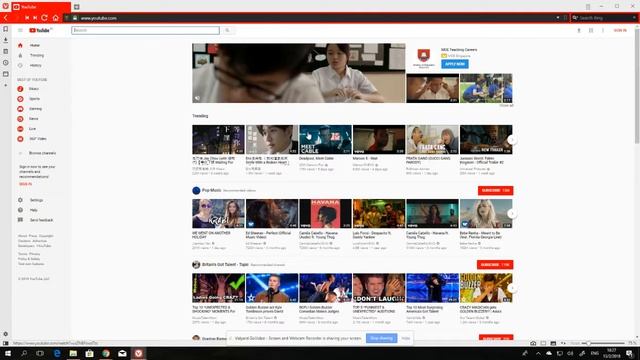Click the red SIGN IN sidebar link
The width and height of the screenshot is (640, 360).
tap(25, 184)
